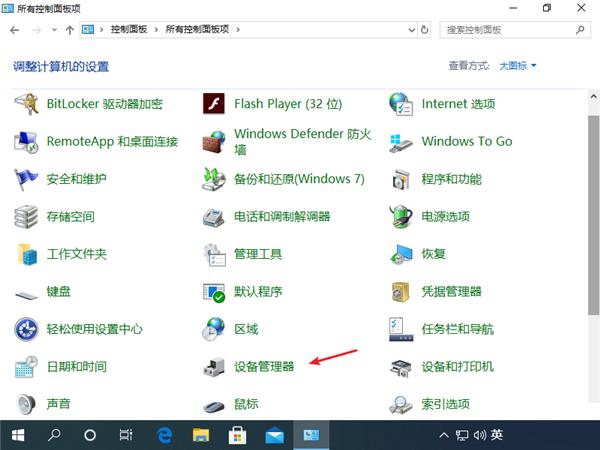Open Microsoft Store from taskbar
600x450 pixels.
237,435
